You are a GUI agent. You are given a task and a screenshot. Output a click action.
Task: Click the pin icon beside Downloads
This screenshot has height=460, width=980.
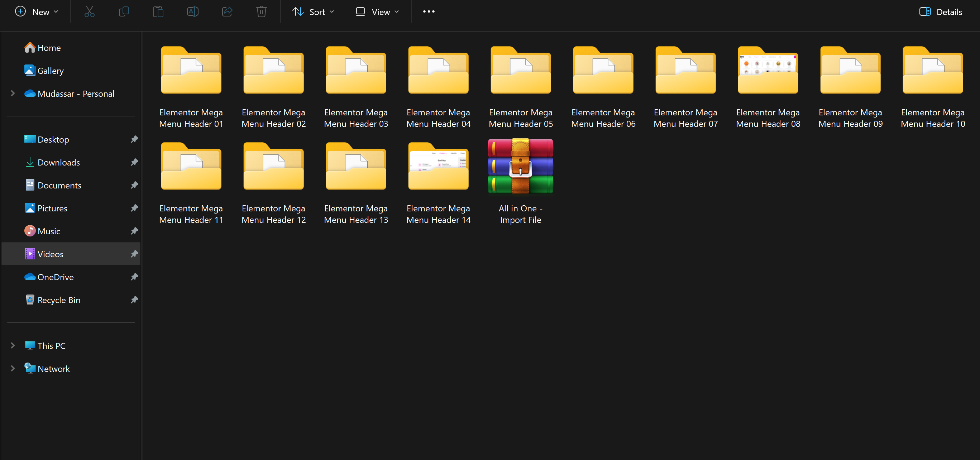coord(134,162)
